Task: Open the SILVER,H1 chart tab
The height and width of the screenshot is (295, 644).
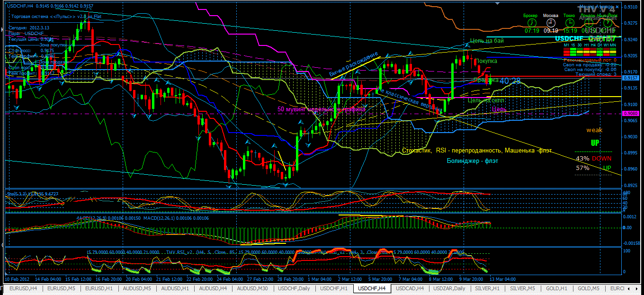Action: (487, 288)
